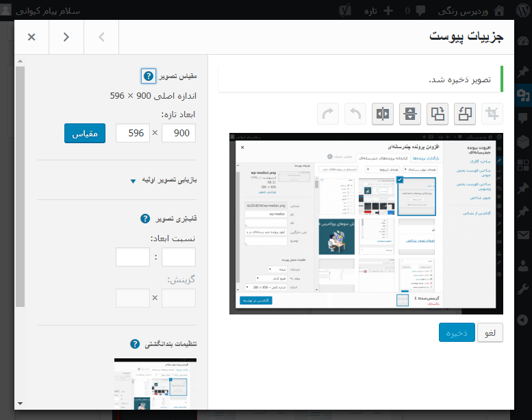Apply the new size with the مقیاس button
This screenshot has width=532, height=420.
click(x=85, y=133)
